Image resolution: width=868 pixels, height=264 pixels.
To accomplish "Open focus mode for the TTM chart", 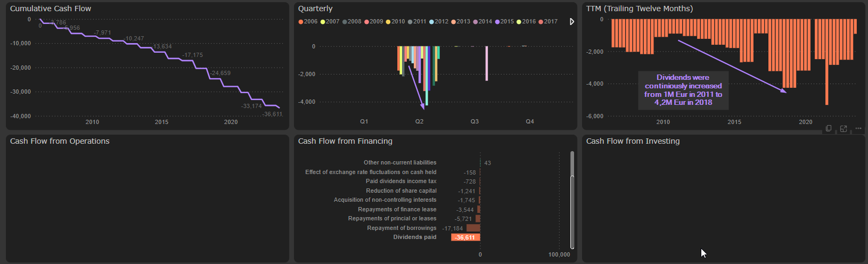I will [844, 129].
